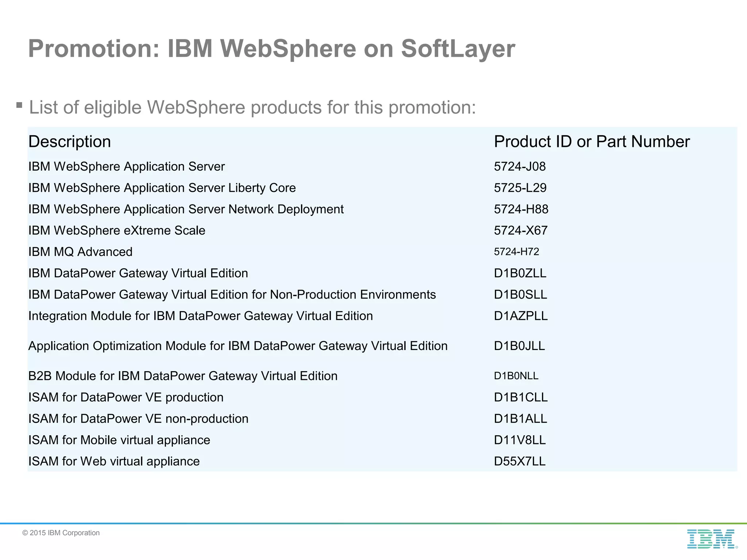This screenshot has height=560, width=747.
Task: Select the 'IBM MQ Advanced' row
Action: 80,252
